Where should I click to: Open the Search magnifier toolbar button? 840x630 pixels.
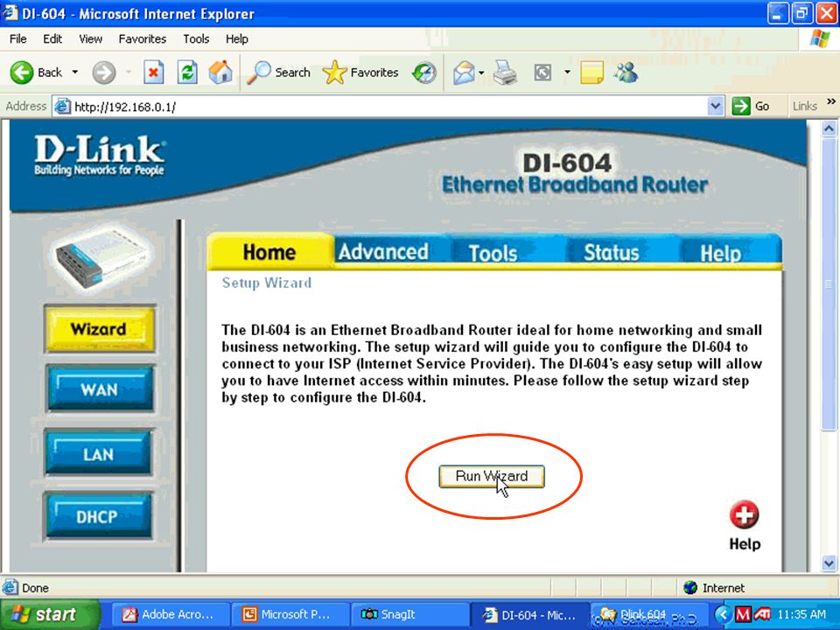pyautogui.click(x=279, y=73)
